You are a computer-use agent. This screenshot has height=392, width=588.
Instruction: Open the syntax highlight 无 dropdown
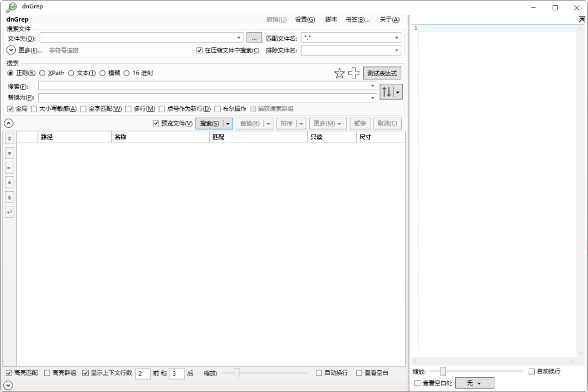click(474, 383)
